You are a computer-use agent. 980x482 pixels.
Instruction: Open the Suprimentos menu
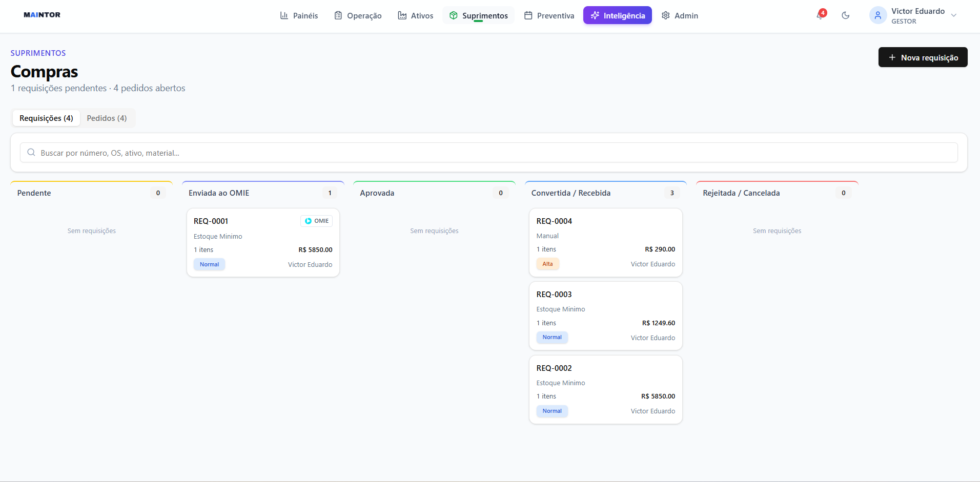tap(479, 15)
